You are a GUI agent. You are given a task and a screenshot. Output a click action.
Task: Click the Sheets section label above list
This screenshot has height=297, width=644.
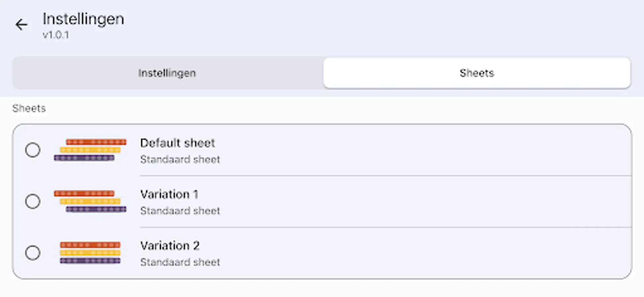[29, 108]
